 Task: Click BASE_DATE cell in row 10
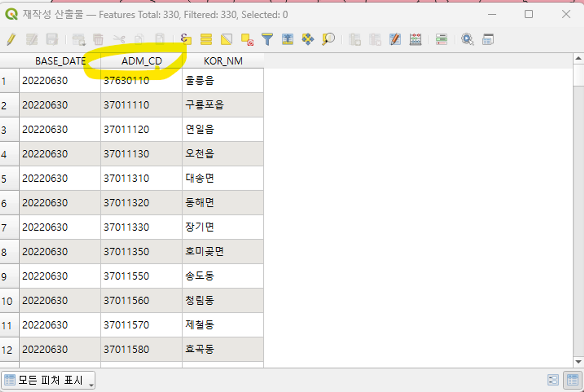(60, 301)
